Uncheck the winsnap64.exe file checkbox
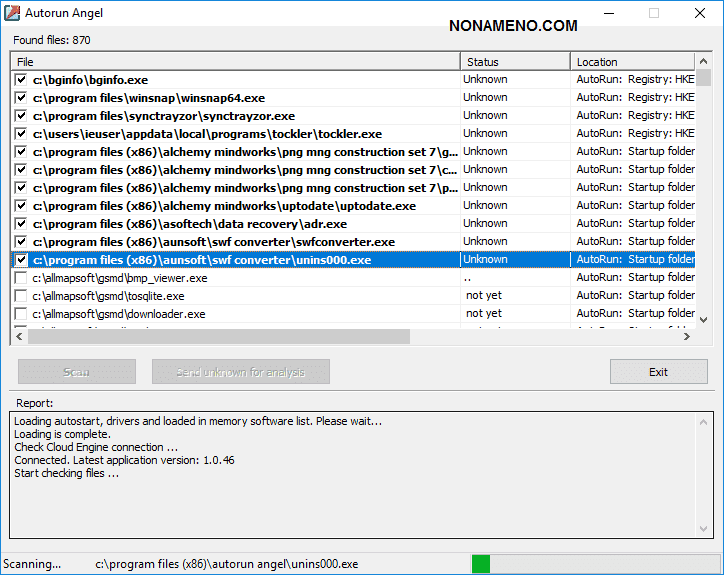Screen dimensions: 724x575 [x=21, y=98]
